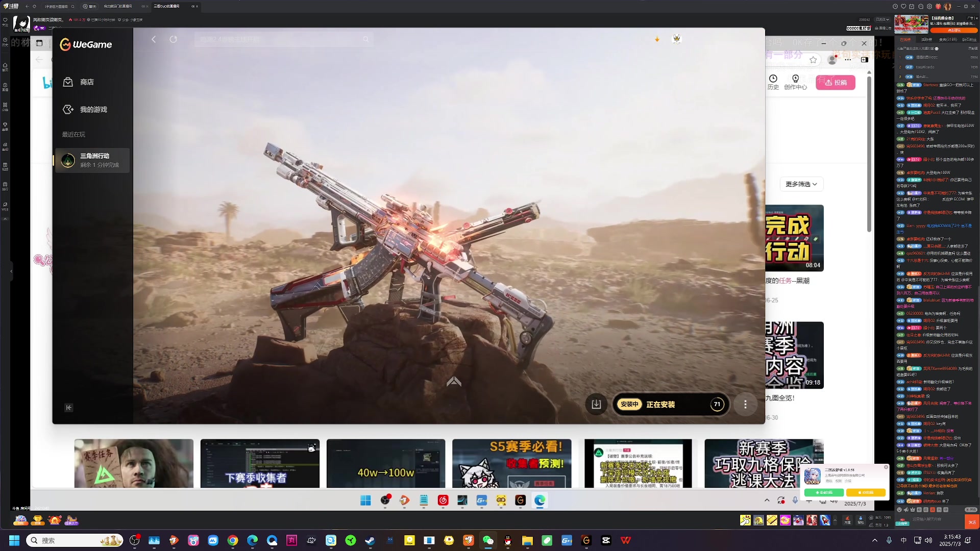Go back in WeGame navigation
This screenshot has width=980, height=551.
pos(154,39)
